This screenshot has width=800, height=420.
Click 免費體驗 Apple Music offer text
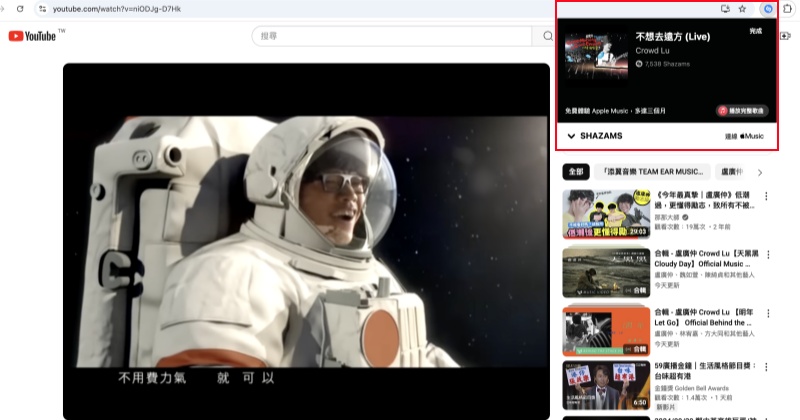[615, 111]
